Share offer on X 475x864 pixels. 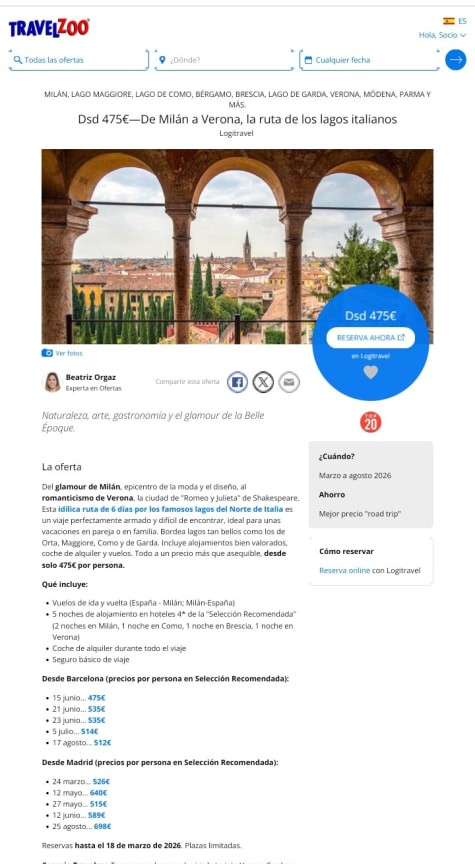263,382
